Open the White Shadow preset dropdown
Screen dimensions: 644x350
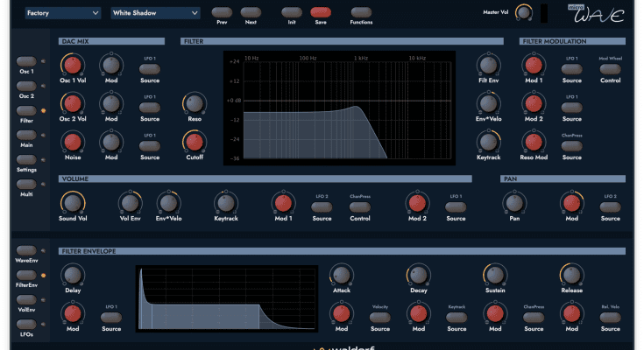(x=156, y=13)
